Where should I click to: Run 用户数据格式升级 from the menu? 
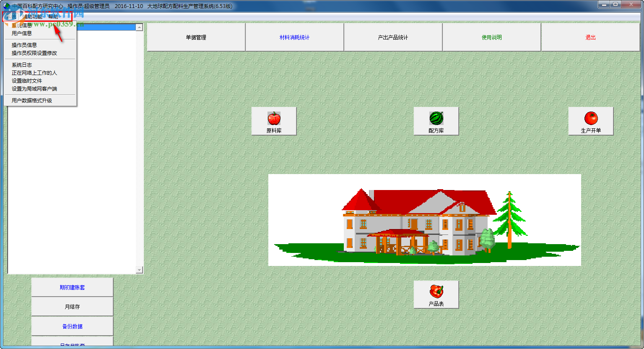[x=40, y=101]
